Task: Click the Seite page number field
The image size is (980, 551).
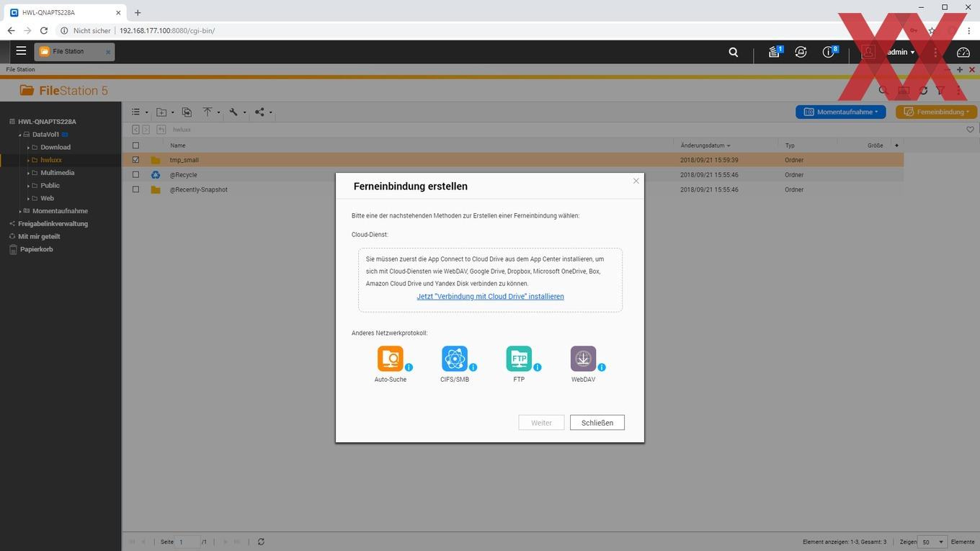Action: (x=187, y=542)
